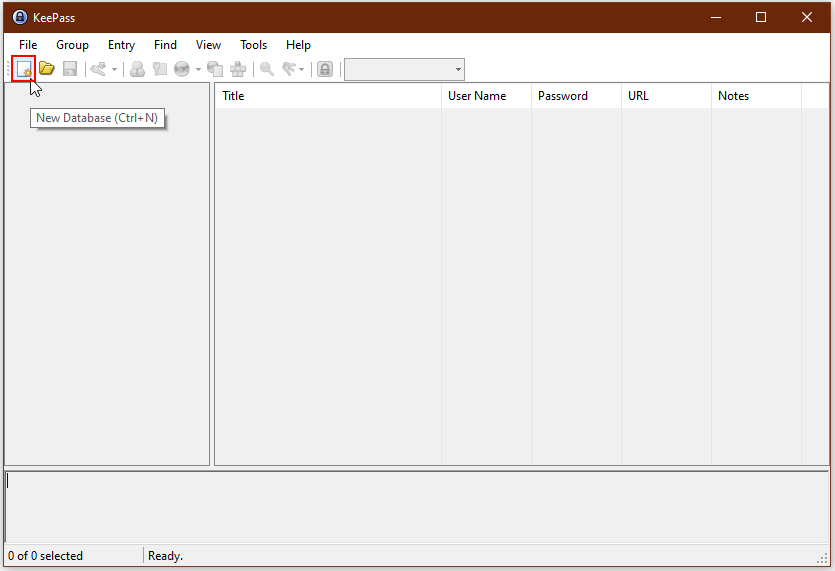The image size is (835, 571).
Task: Click the Lock Workspace padlock icon
Action: (x=325, y=69)
